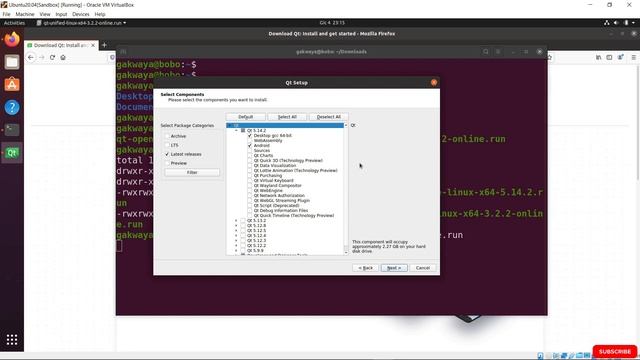
Task: Click the Deselect All button
Action: [329, 117]
